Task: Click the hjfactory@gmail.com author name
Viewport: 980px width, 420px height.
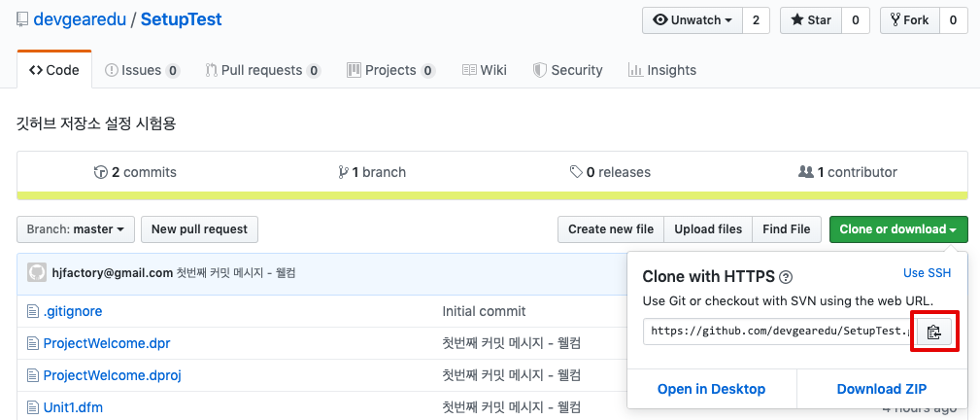Action: tap(112, 273)
